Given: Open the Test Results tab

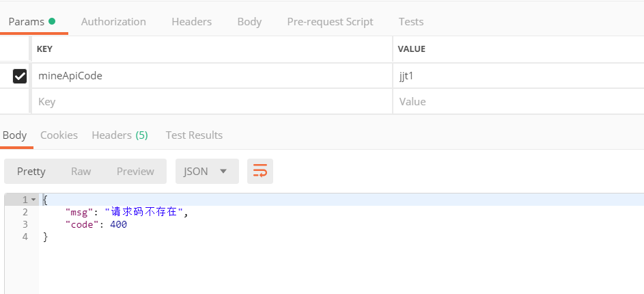Looking at the screenshot, I should [194, 135].
